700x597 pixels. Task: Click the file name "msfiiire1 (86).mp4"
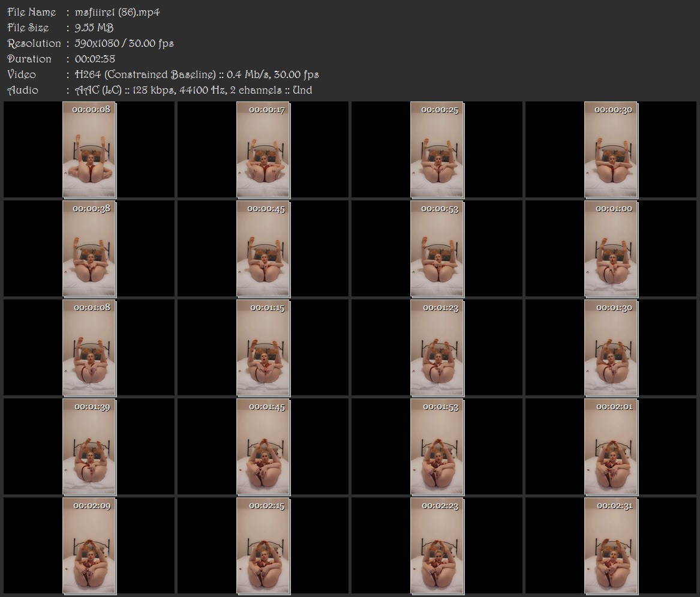[118, 12]
